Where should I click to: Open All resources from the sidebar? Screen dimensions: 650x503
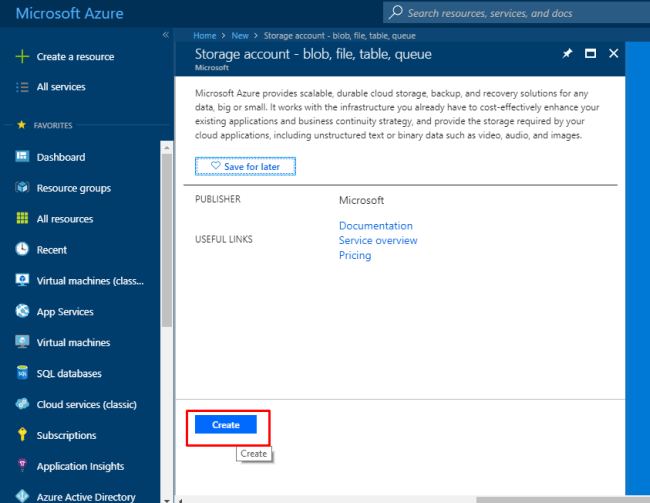[x=65, y=219]
